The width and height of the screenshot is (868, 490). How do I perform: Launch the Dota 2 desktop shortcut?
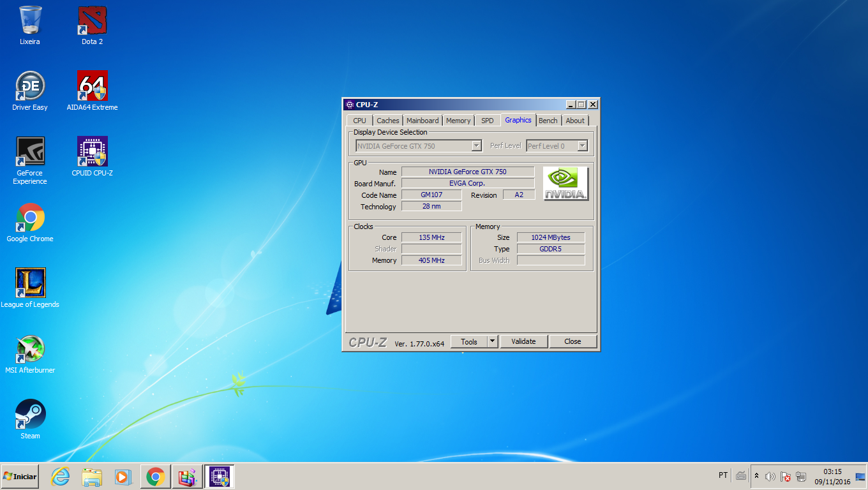pyautogui.click(x=93, y=26)
